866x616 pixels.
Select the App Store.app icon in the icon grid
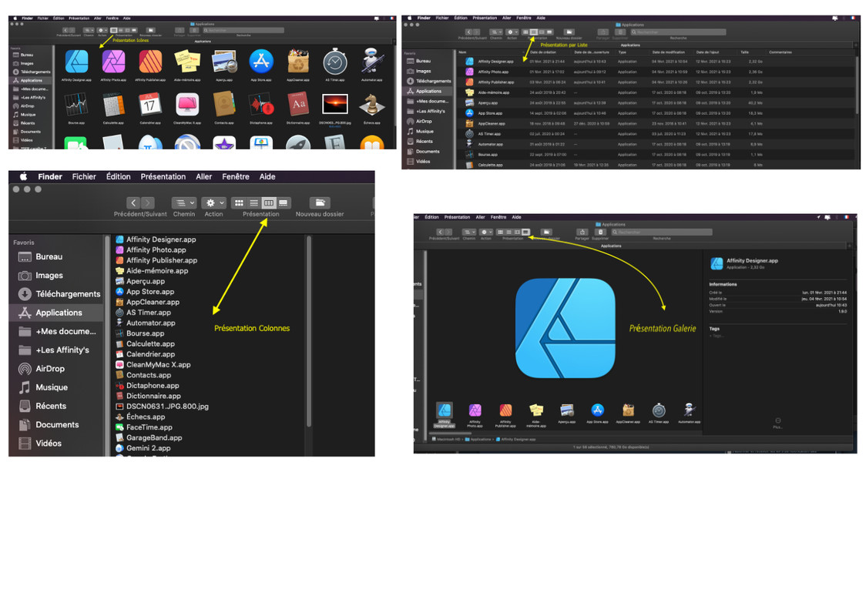coord(261,62)
